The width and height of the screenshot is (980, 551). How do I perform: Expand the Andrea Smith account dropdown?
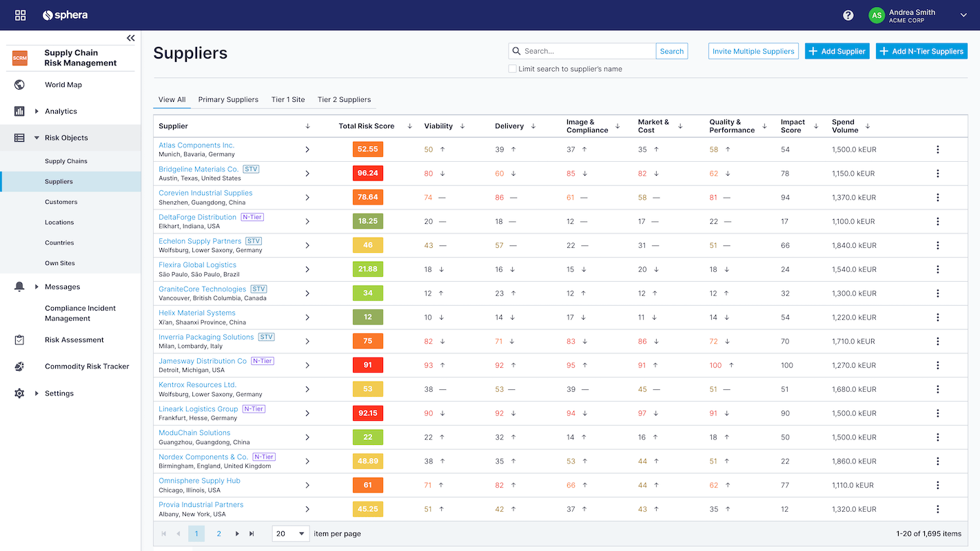tap(963, 14)
